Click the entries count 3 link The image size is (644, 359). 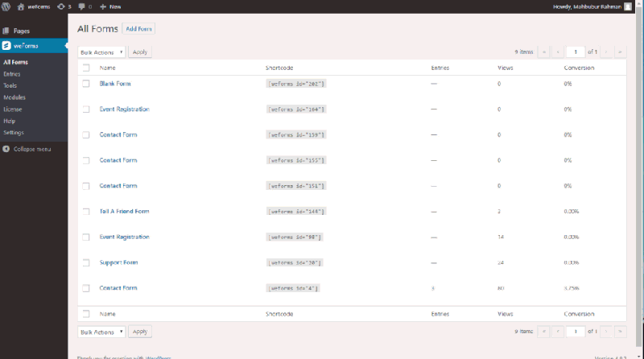433,288
